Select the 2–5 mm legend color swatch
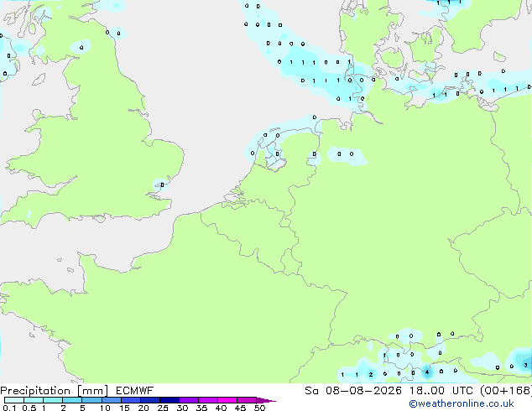This screenshot has height=411, width=532. (x=72, y=400)
